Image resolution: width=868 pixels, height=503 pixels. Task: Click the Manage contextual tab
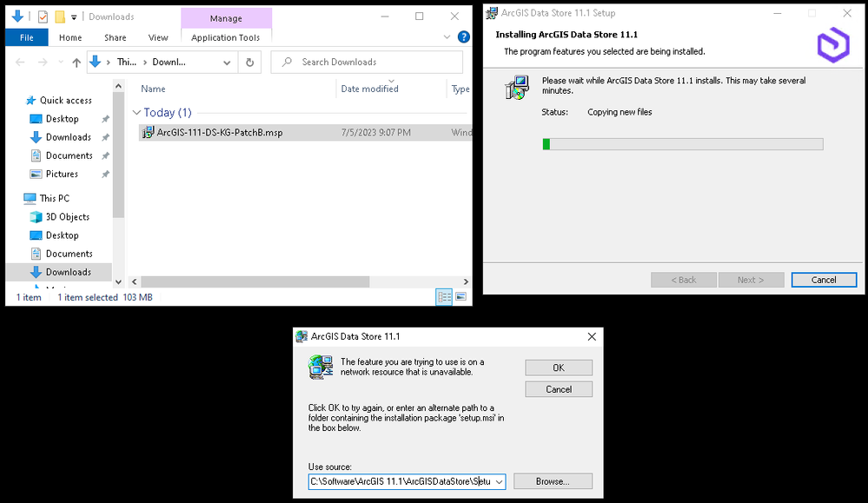click(x=226, y=18)
